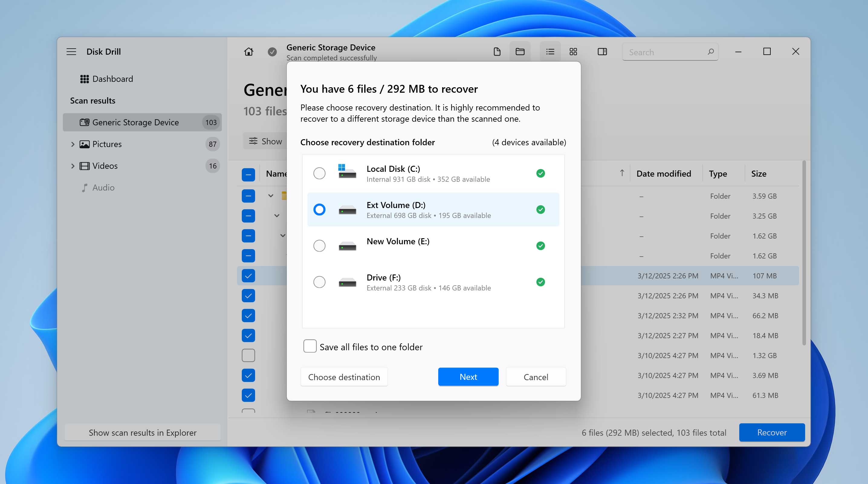Click Next in recovery dialog
The height and width of the screenshot is (484, 868).
[x=468, y=377]
